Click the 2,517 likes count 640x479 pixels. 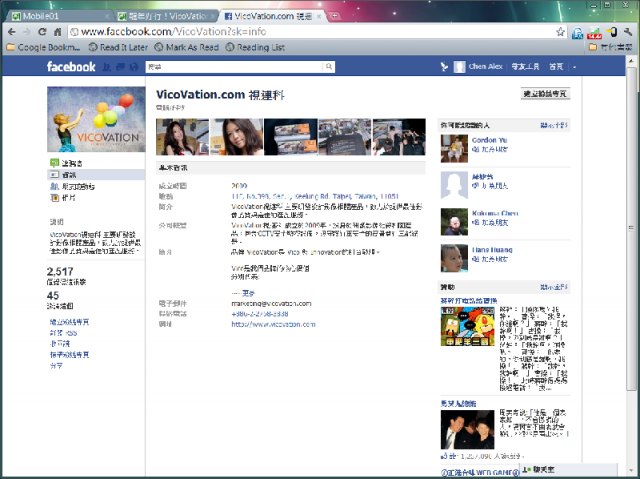(x=60, y=271)
